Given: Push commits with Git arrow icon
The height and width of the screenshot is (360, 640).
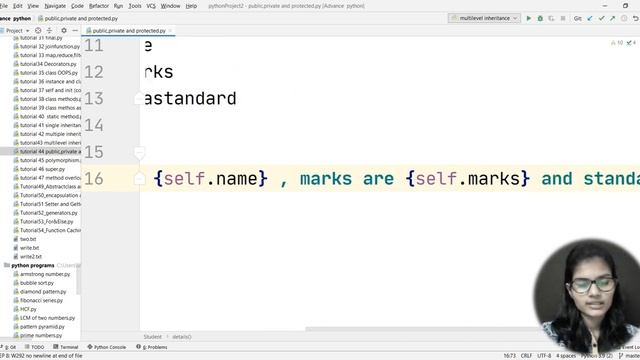Looking at the screenshot, I should point(613,18).
